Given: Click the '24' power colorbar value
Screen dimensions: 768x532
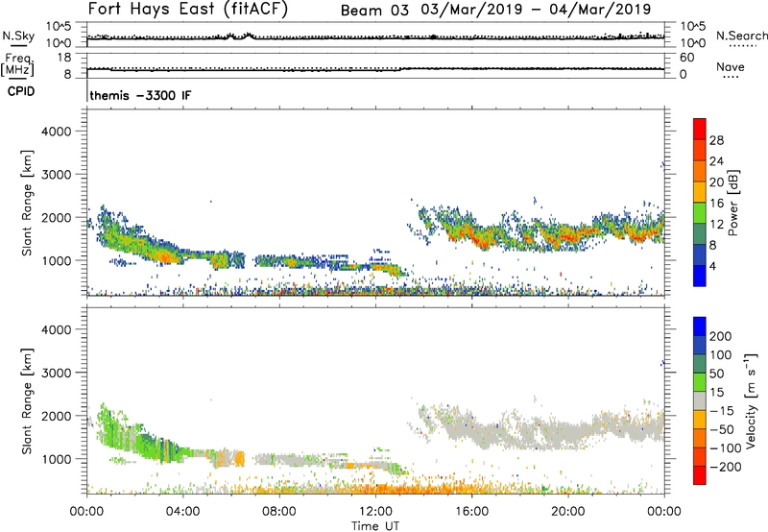Looking at the screenshot, I should 716,161.
